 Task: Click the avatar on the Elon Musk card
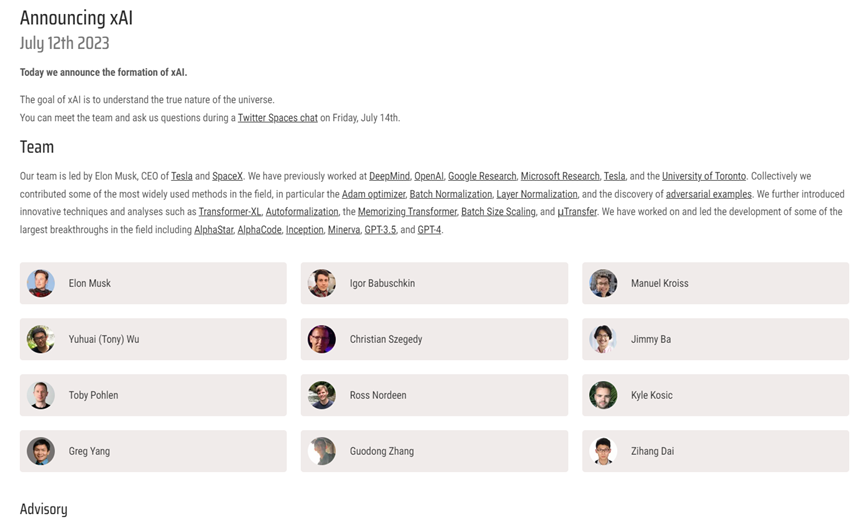pos(41,283)
